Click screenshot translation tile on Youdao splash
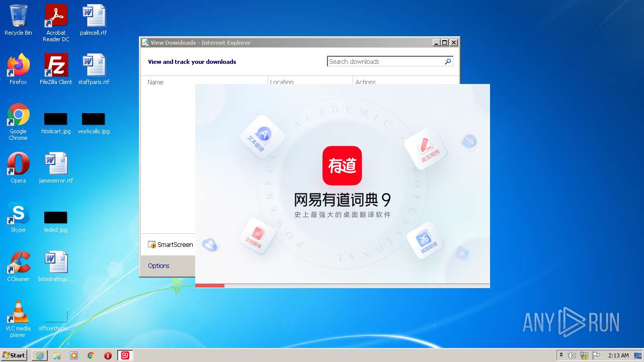This screenshot has width=644, height=362. [x=425, y=240]
